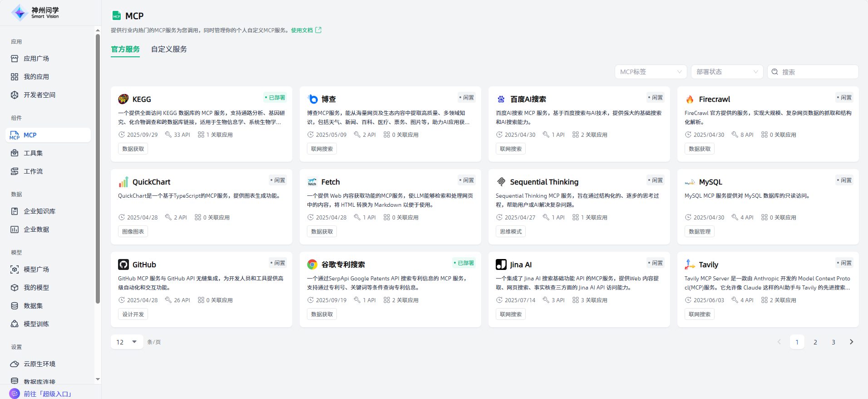
Task: Change the 12 items per page selector
Action: pyautogui.click(x=127, y=342)
